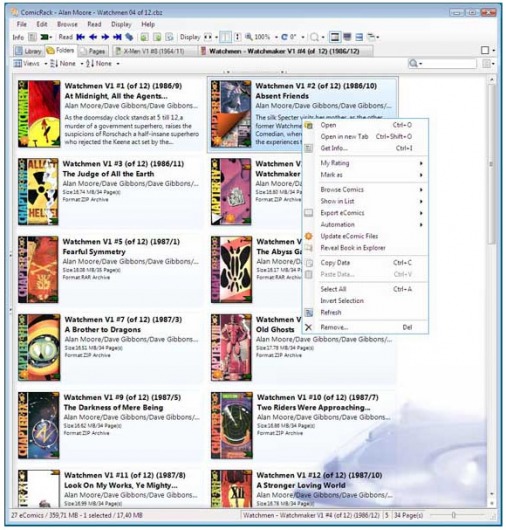Go to next page using right arrow icon
This screenshot has height=530, width=506.
105,37
